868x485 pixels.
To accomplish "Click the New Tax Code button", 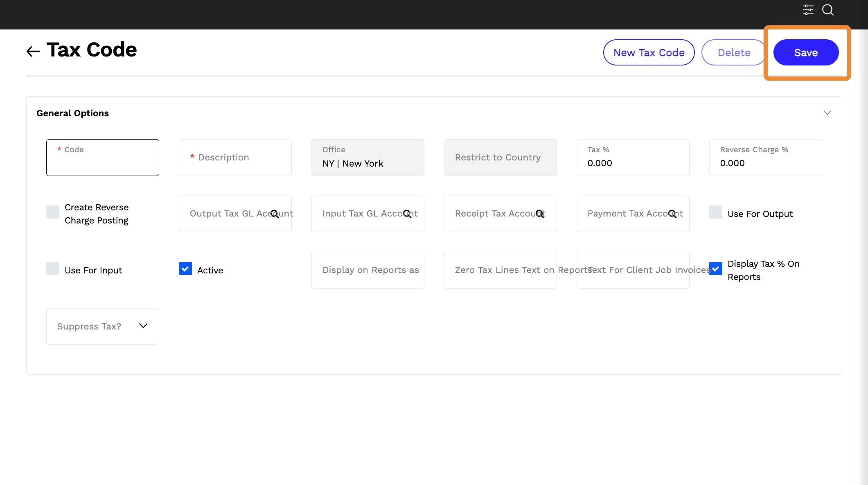I will click(649, 52).
